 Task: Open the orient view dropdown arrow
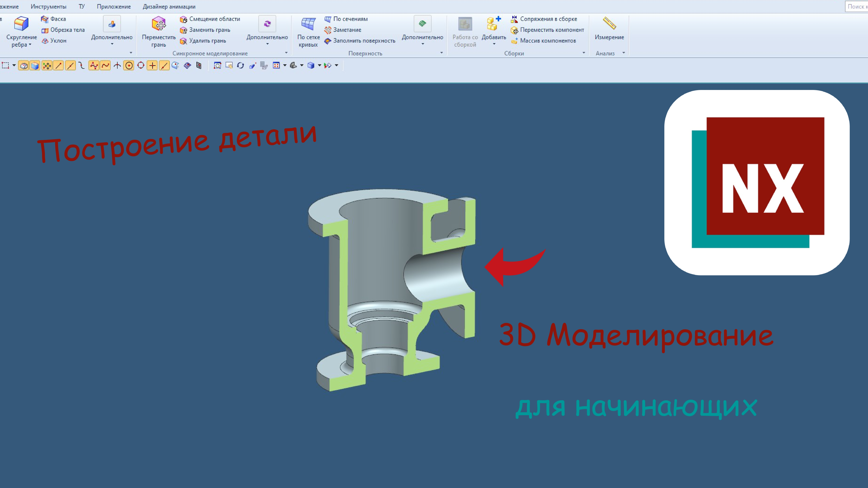pyautogui.click(x=302, y=65)
